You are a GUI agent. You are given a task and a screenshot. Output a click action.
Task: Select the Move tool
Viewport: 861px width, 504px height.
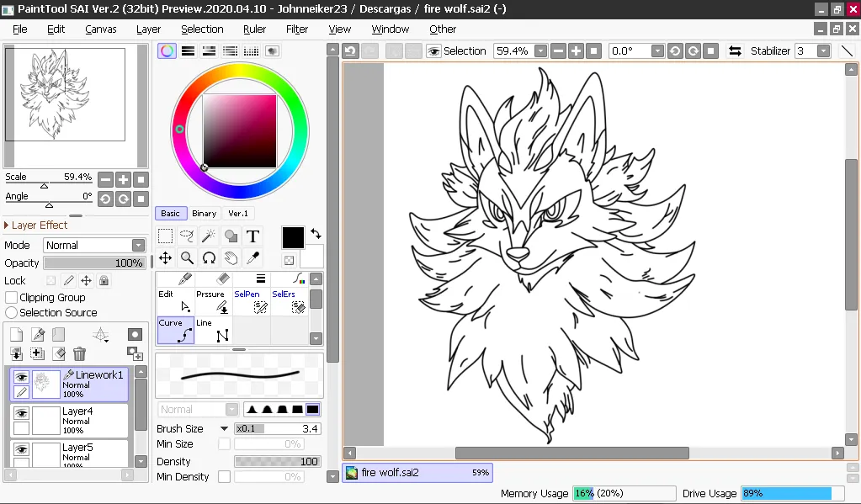pyautogui.click(x=165, y=257)
